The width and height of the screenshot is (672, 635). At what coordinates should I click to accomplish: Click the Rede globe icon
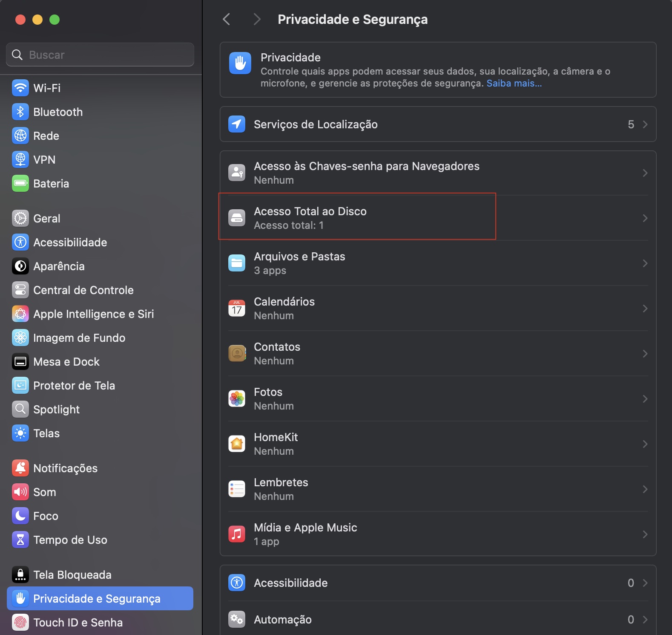pos(20,136)
